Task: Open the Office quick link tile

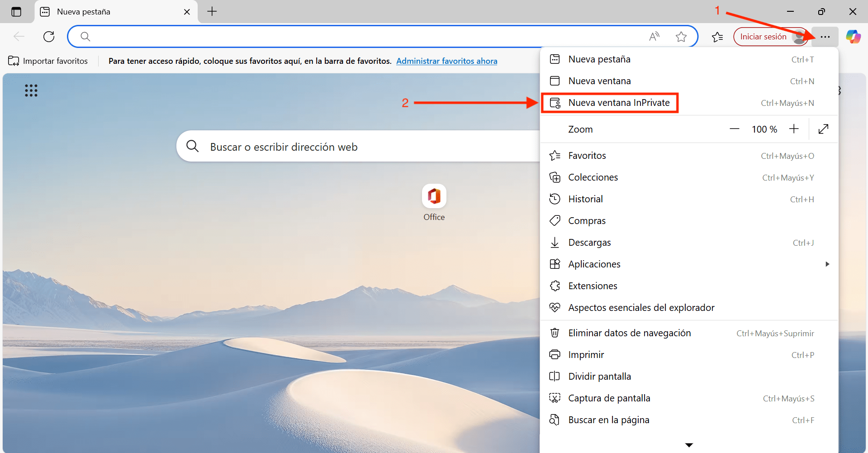Action: 434,202
